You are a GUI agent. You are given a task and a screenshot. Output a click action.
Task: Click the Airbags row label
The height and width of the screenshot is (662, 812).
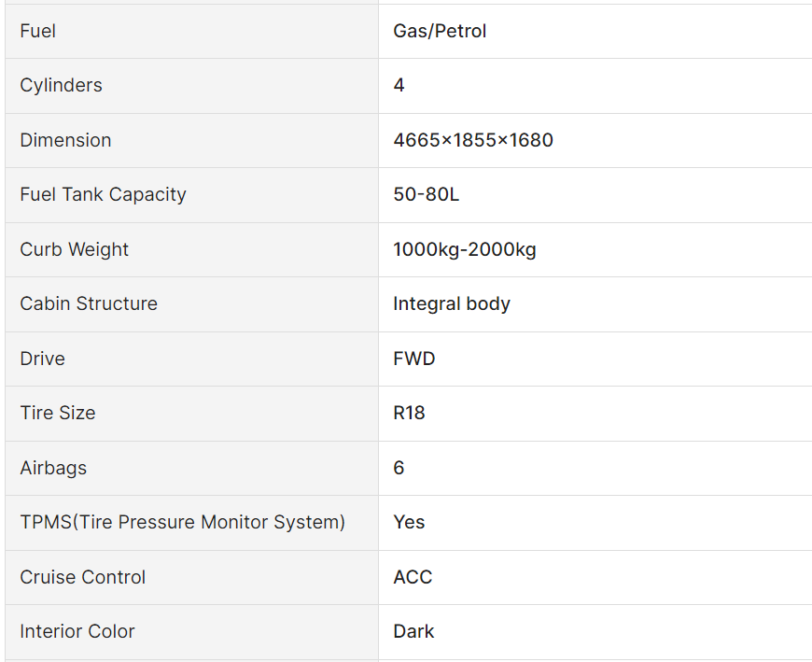[53, 469]
